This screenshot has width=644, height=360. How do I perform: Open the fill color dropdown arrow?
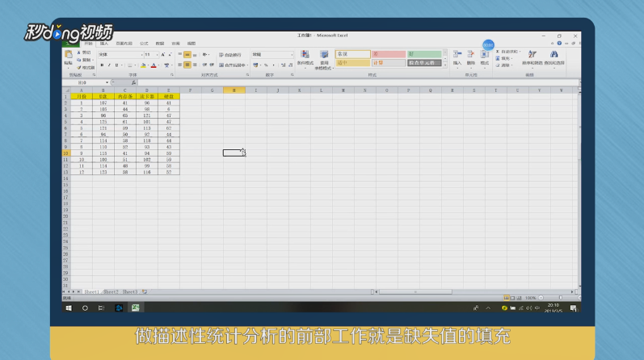148,65
